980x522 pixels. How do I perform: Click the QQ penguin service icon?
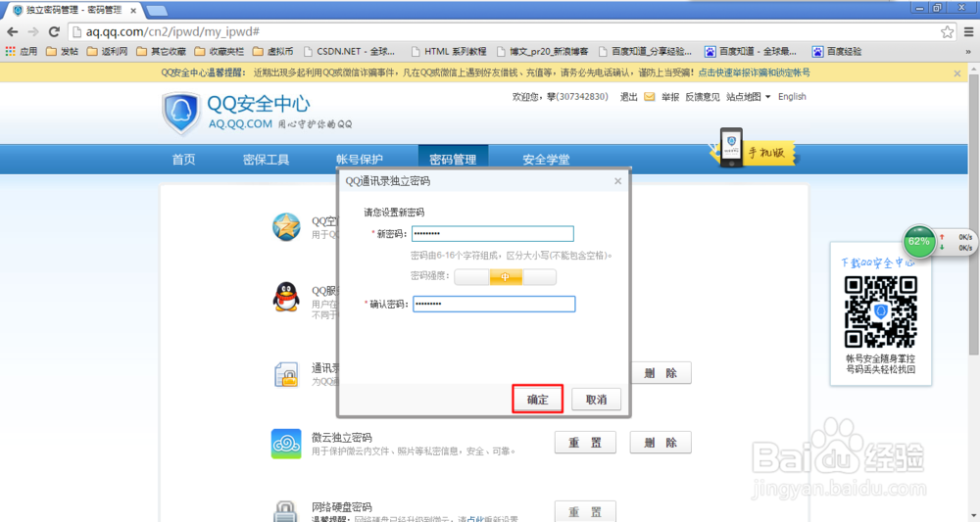point(286,297)
